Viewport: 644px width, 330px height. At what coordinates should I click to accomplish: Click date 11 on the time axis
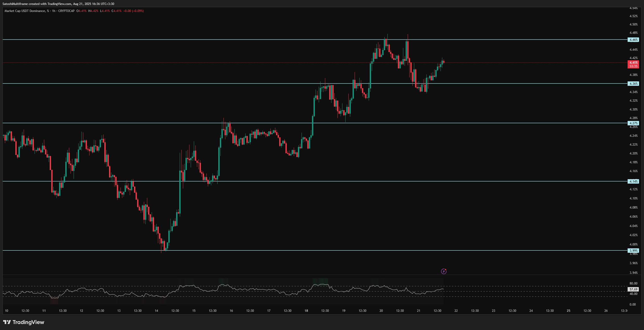point(44,311)
